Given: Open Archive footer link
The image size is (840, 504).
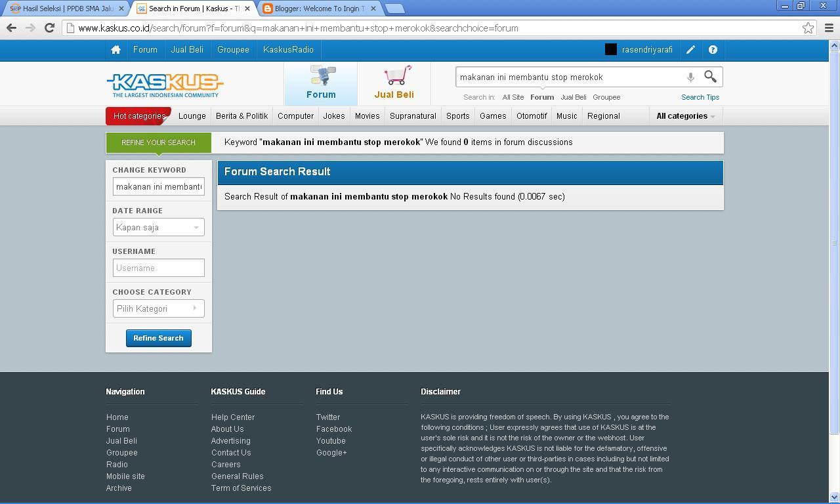Looking at the screenshot, I should pos(119,488).
